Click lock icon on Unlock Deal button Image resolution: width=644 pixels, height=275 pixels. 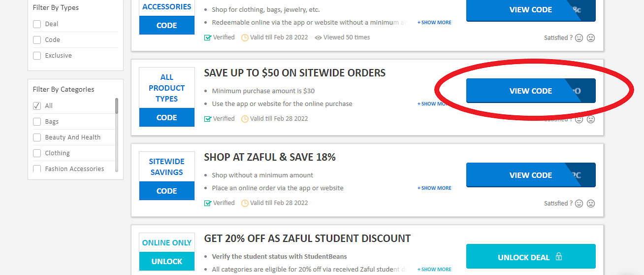click(x=558, y=257)
